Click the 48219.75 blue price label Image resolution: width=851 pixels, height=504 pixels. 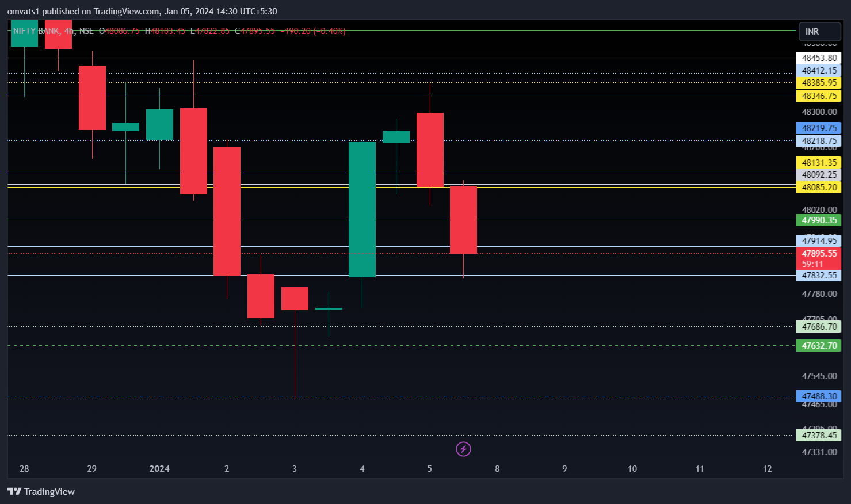[x=819, y=128]
